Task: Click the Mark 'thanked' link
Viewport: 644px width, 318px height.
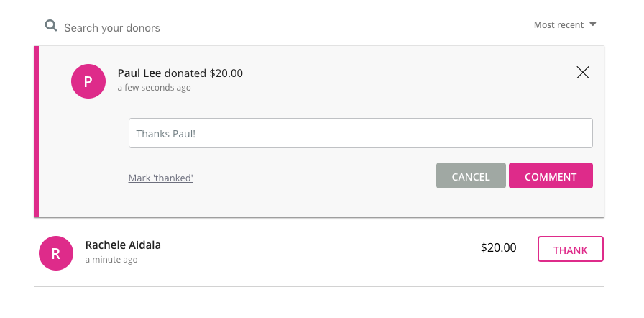Action: pos(160,178)
